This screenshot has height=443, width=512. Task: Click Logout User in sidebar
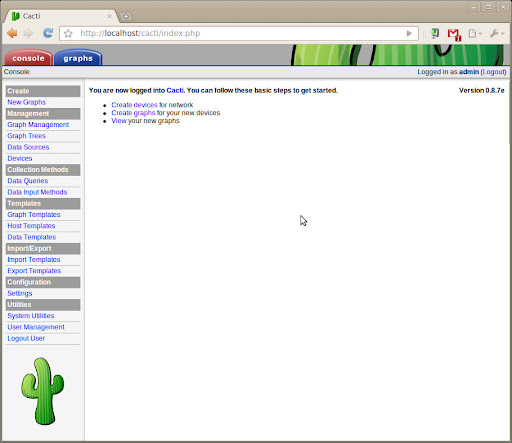pyautogui.click(x=26, y=338)
